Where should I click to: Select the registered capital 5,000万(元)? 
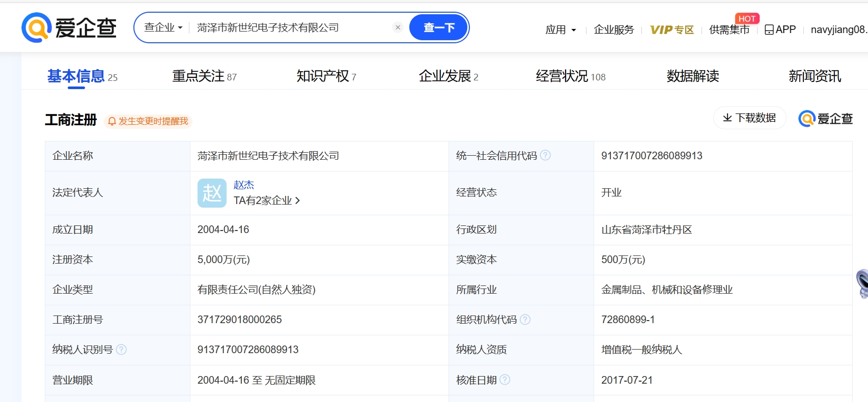pyautogui.click(x=223, y=260)
